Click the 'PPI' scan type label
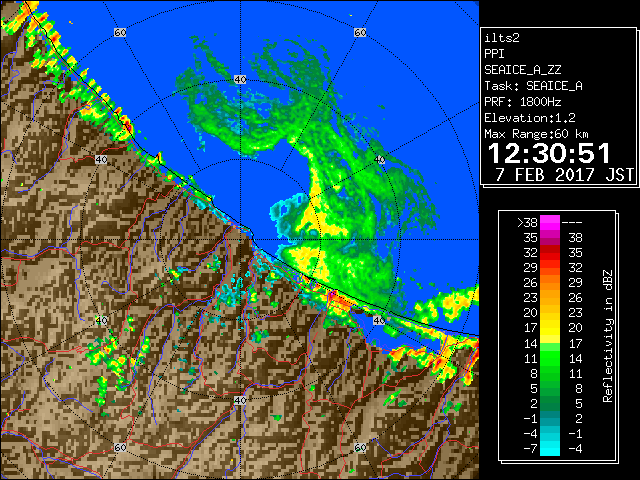640x480 pixels. (494, 54)
